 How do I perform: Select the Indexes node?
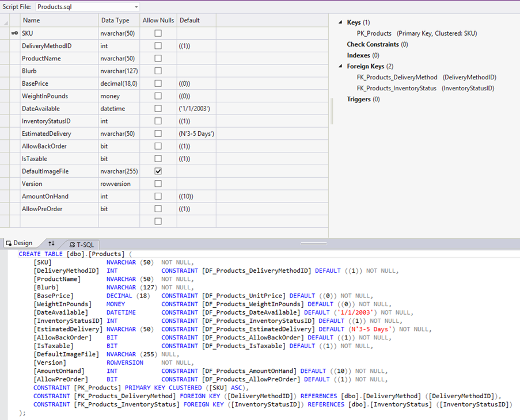[363, 55]
